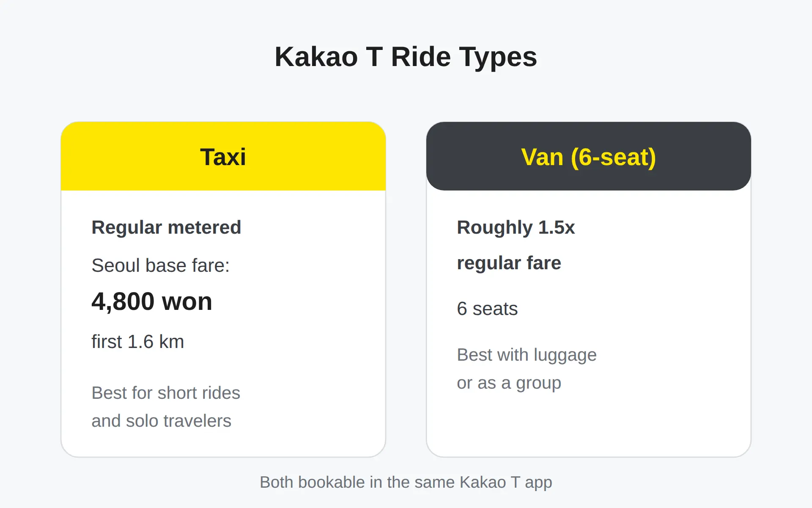Click the Seoul base fare label

click(161, 265)
